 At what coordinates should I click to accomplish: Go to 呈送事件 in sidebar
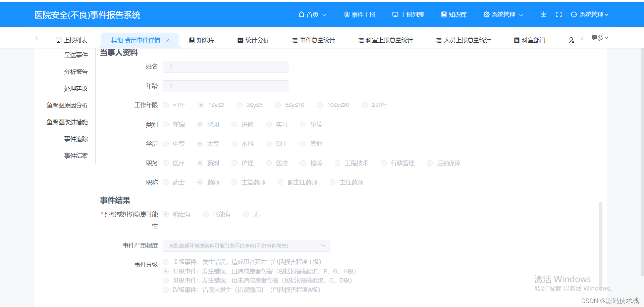[76, 55]
